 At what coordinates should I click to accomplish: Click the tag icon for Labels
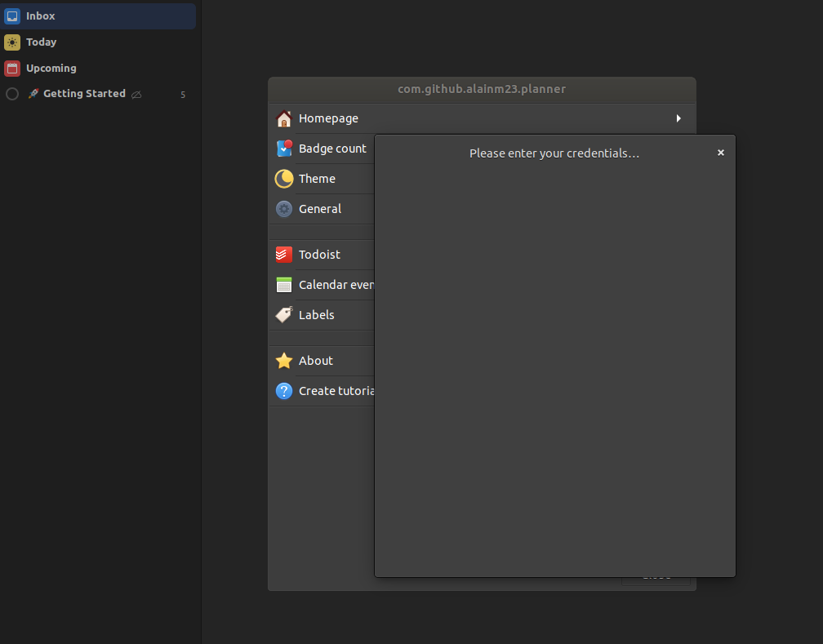tap(284, 315)
